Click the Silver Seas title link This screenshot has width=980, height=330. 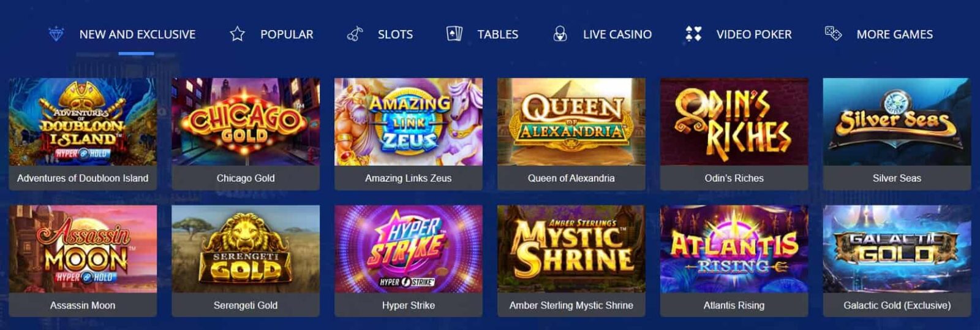click(897, 178)
